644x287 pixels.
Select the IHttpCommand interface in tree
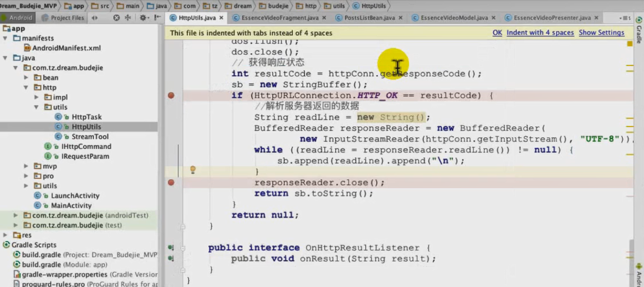click(86, 146)
